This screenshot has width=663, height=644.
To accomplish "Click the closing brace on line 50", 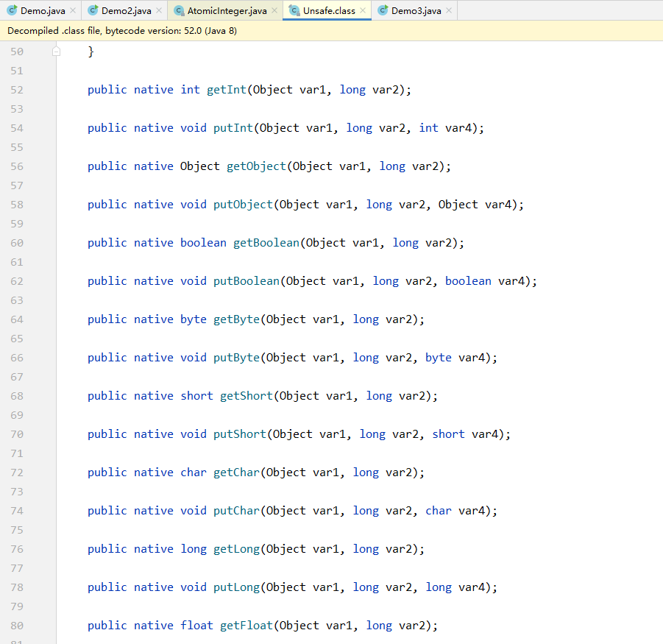I will (x=91, y=52).
